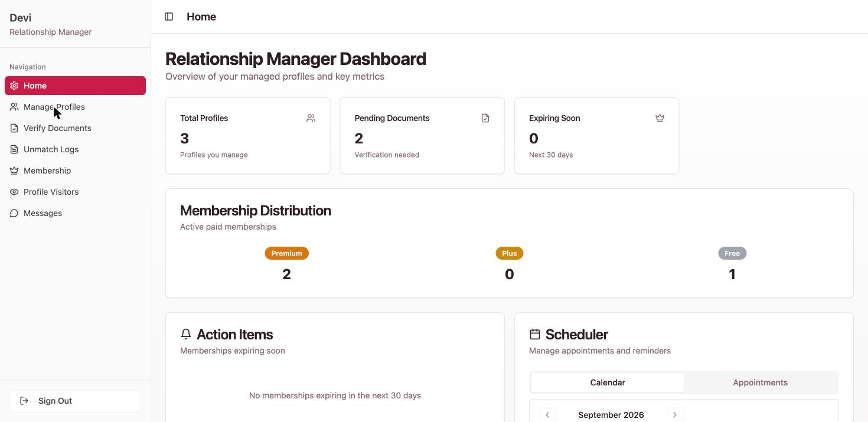
Task: Click the Membership crown icon in sidebar
Action: coord(14,171)
